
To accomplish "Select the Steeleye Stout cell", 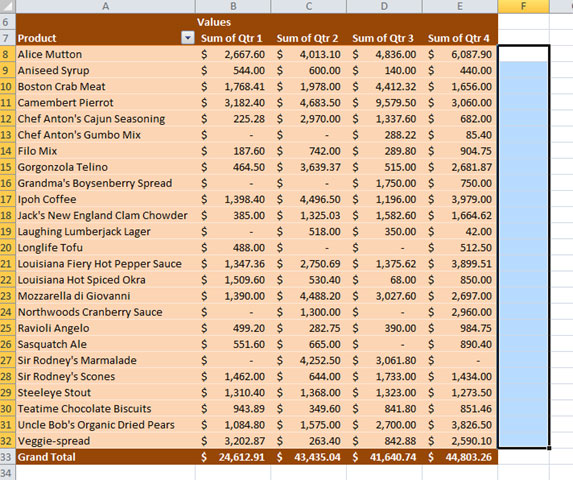I will 106,392.
